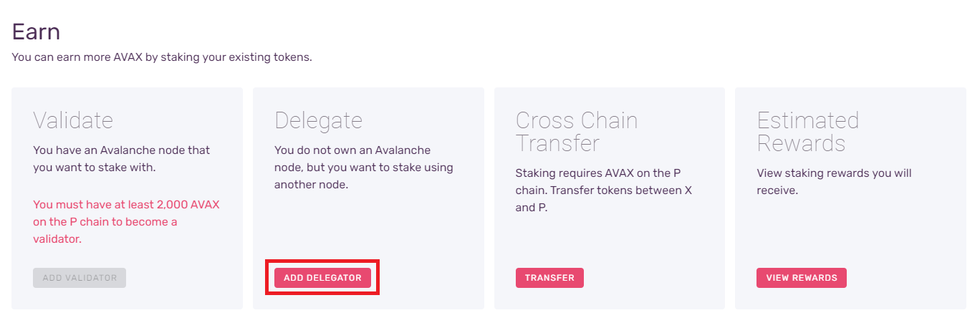Click "View staking rewards you will receive" text
The height and width of the screenshot is (328, 980).
834,182
